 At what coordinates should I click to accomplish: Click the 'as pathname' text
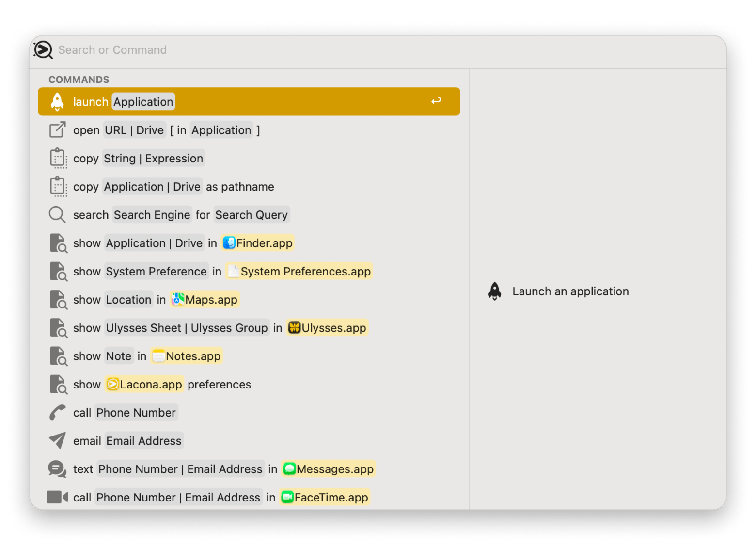point(240,187)
